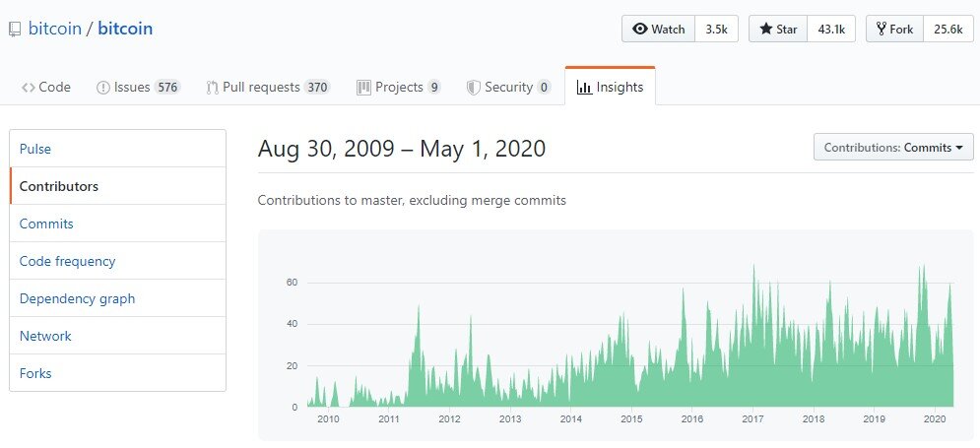Click the fork icon in Fork
Image resolution: width=980 pixels, height=448 pixels.
point(882,29)
